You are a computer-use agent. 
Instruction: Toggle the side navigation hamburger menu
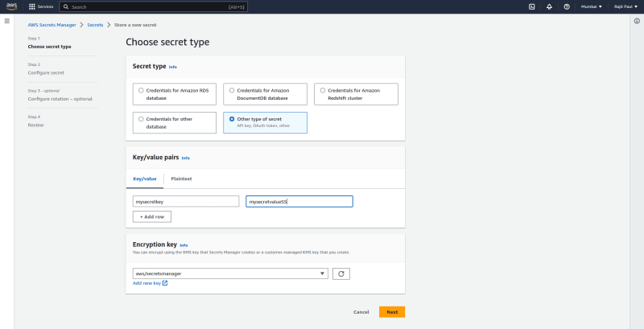(x=7, y=21)
